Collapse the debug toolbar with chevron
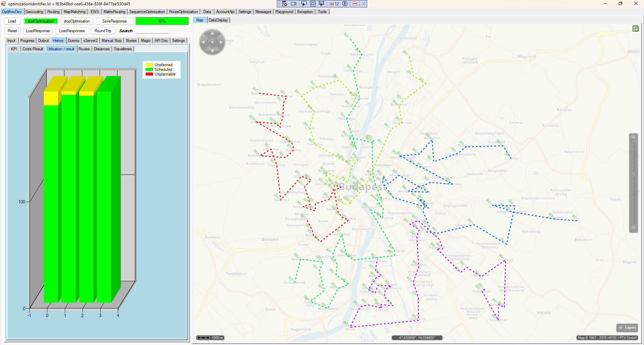 click(363, 4)
